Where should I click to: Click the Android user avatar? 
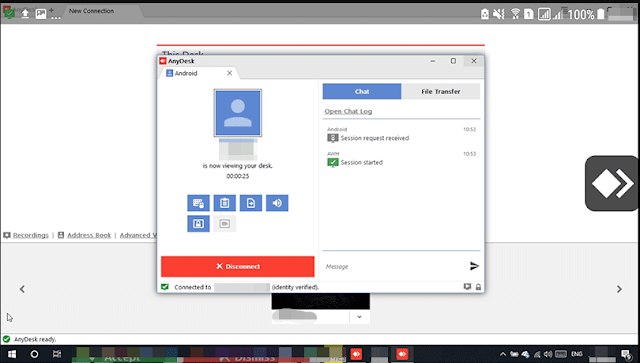pyautogui.click(x=238, y=113)
